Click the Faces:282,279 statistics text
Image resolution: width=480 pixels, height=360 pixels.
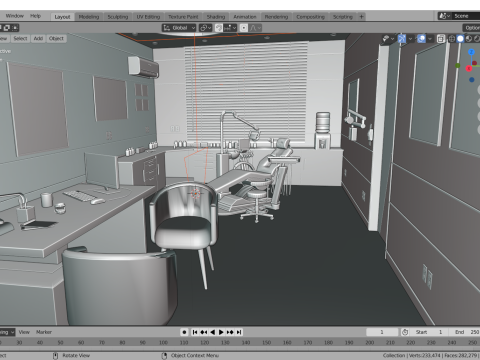pos(460,356)
